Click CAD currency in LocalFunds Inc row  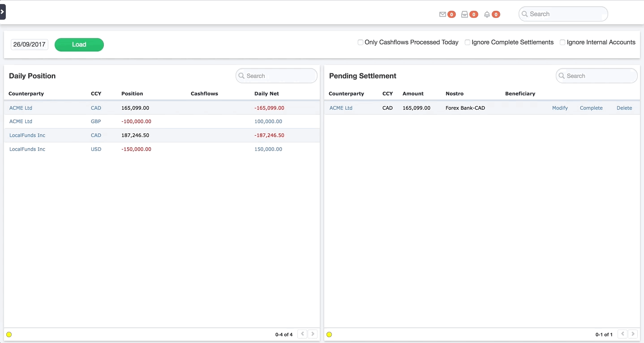96,135
